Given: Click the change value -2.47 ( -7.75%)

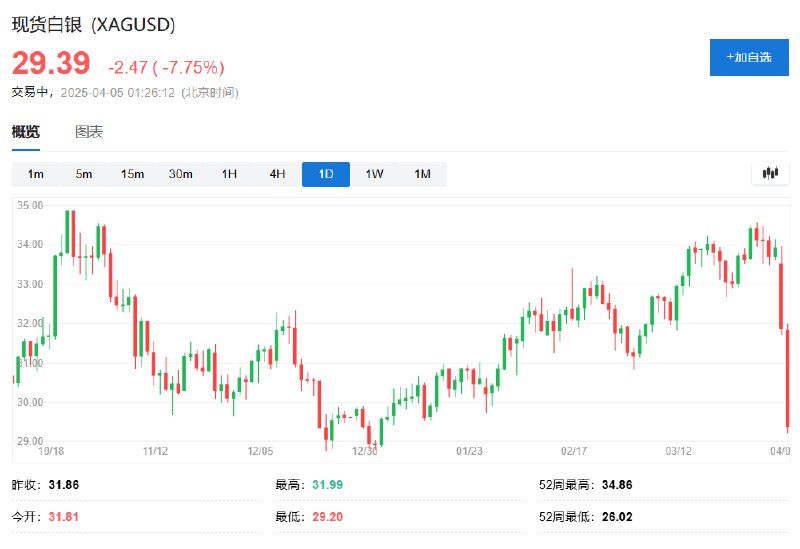Looking at the screenshot, I should (166, 67).
